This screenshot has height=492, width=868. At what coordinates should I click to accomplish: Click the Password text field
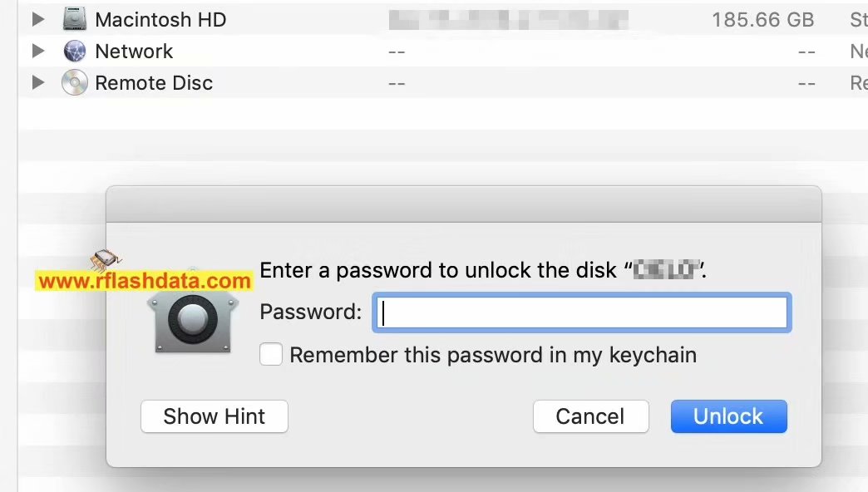click(x=581, y=312)
